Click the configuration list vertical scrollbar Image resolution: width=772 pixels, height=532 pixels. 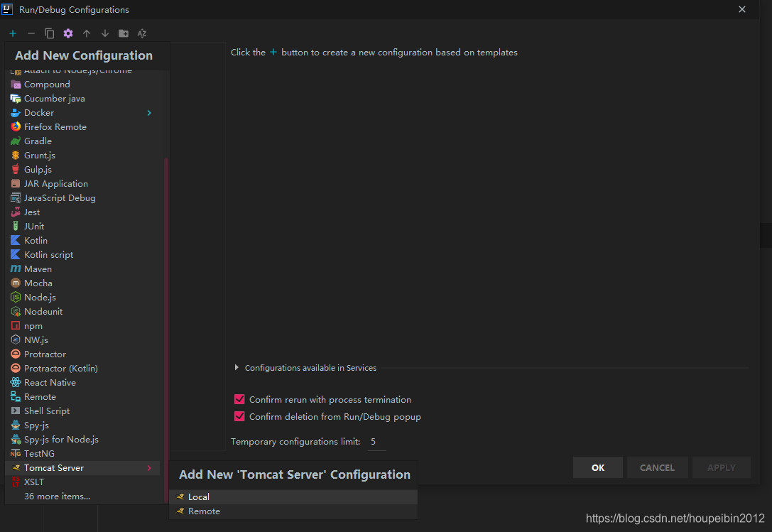pyautogui.click(x=166, y=330)
